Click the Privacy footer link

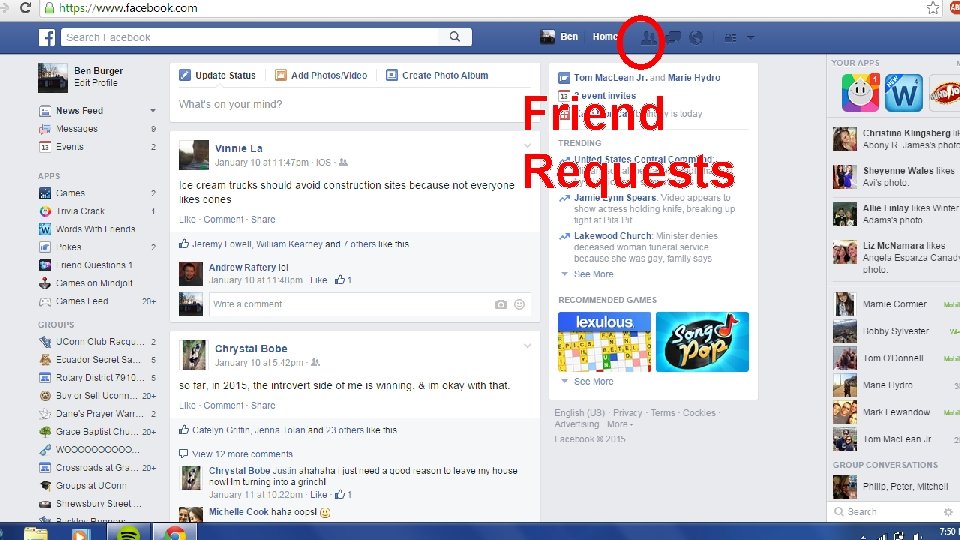628,413
